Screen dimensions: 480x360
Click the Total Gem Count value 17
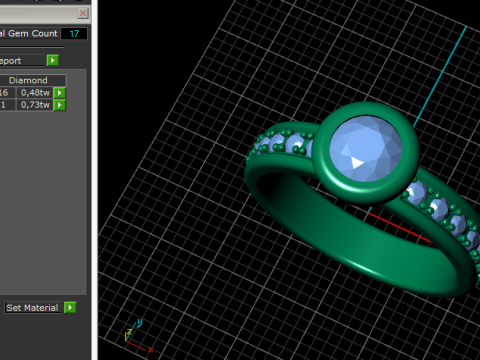pyautogui.click(x=74, y=34)
